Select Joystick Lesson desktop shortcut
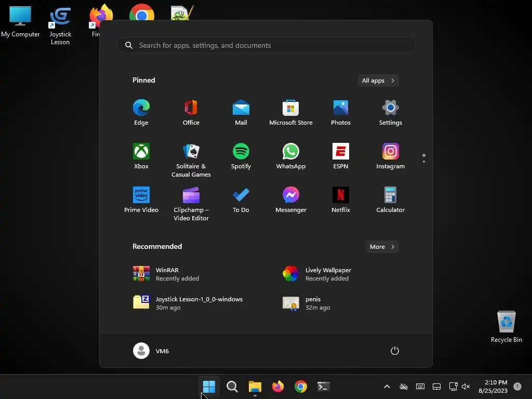Image resolution: width=532 pixels, height=399 pixels. point(60,25)
